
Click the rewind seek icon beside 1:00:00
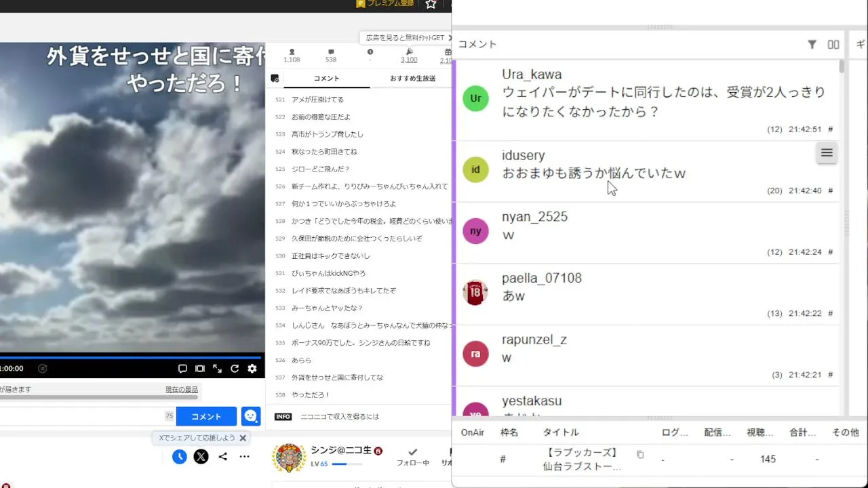point(43,369)
